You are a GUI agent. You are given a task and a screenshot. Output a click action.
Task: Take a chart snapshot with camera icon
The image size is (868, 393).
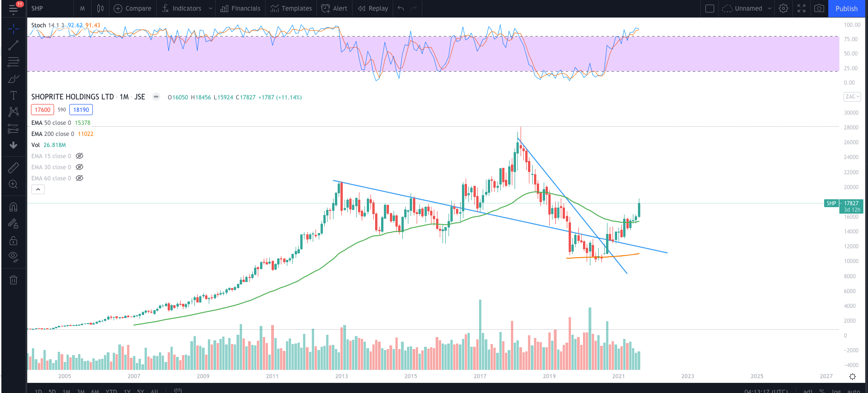[819, 8]
